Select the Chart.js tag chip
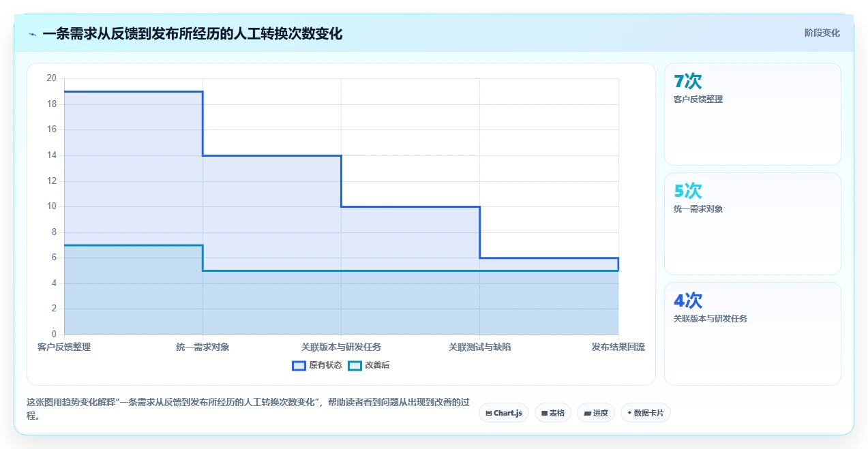 [504, 413]
